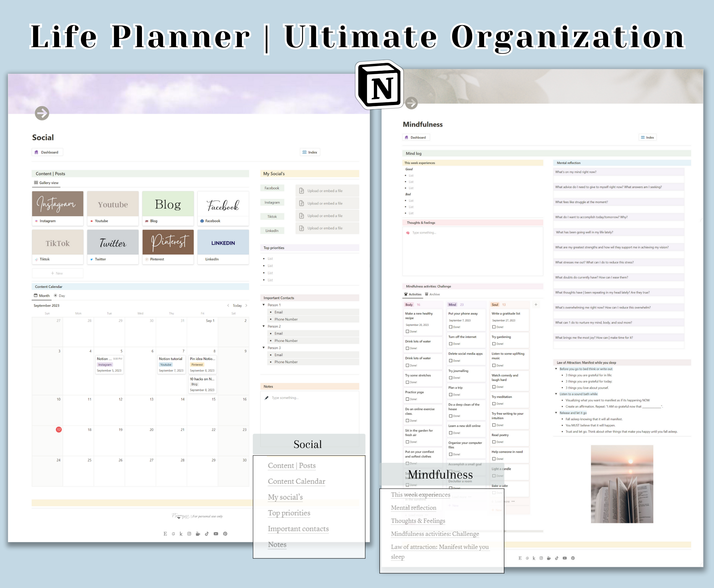
Task: Go to next month in Content Calendar
Action: pyautogui.click(x=246, y=306)
